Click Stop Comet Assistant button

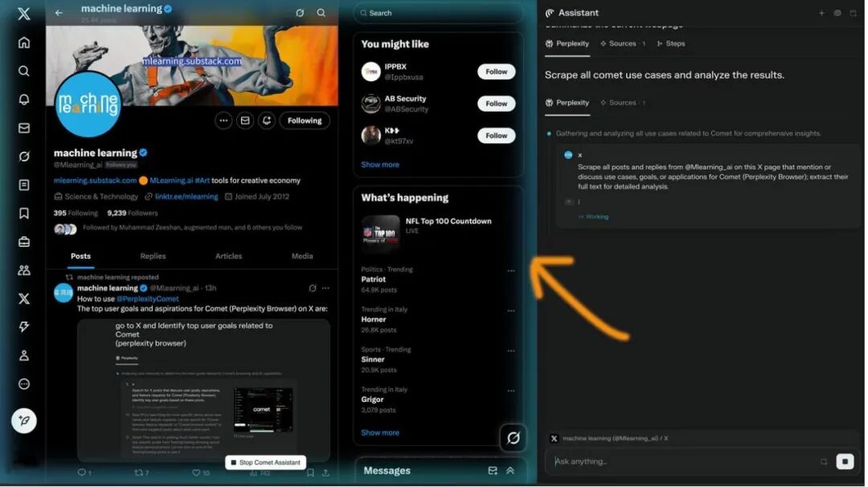[266, 463]
